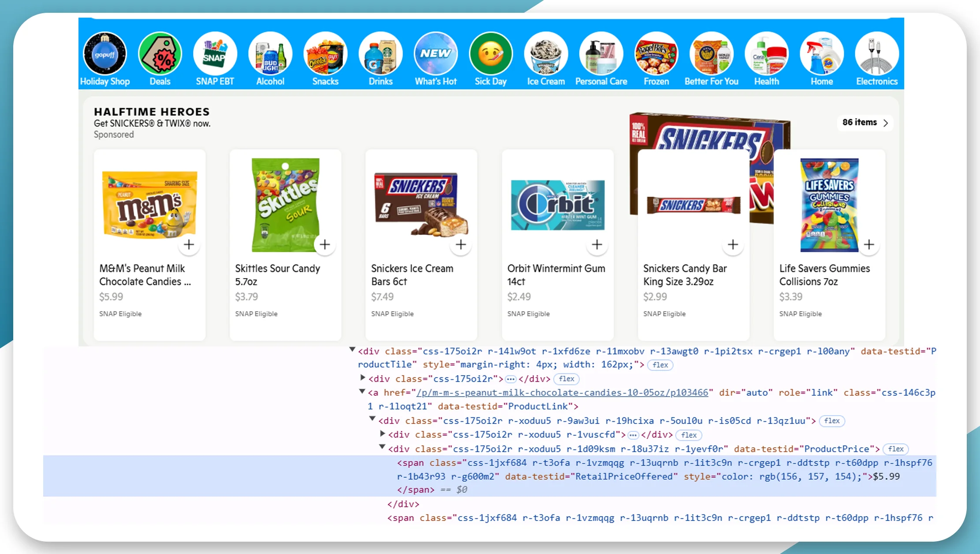Open the Frozen category icon

coord(656,54)
